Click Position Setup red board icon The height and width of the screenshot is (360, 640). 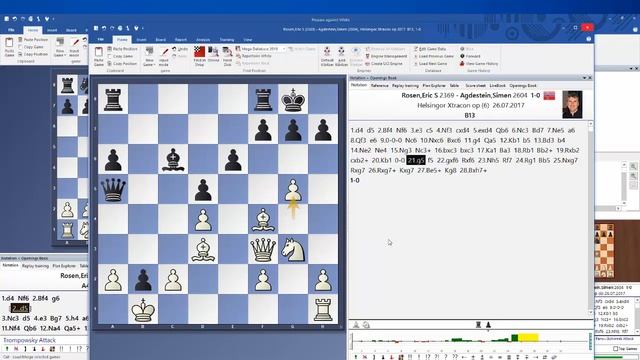pos(200,52)
